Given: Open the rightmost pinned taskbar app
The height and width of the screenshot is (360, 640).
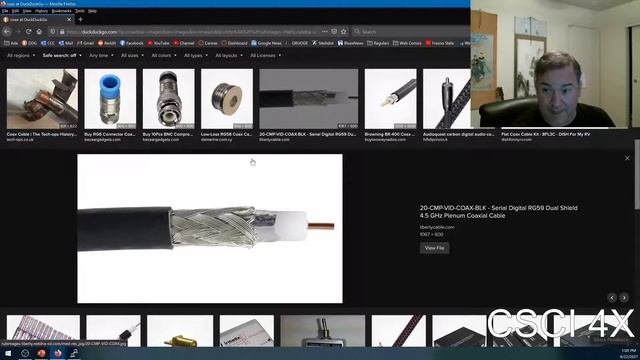Looking at the screenshot, I should pyautogui.click(x=74, y=353).
